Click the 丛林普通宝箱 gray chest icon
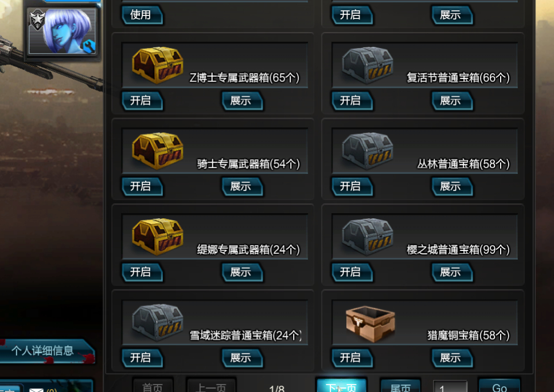Image resolution: width=554 pixels, height=392 pixels. [x=368, y=151]
